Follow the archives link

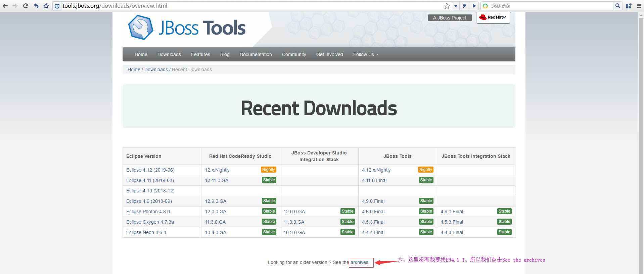[360, 262]
